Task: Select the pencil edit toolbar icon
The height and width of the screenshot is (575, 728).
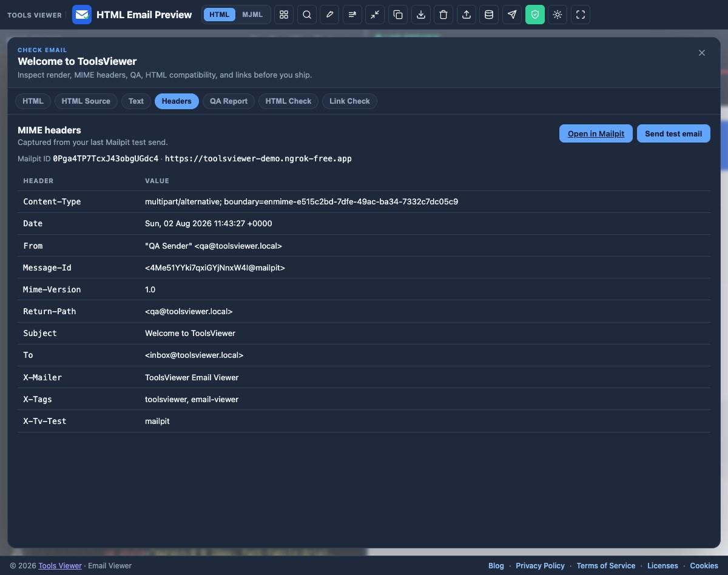Action: click(329, 15)
